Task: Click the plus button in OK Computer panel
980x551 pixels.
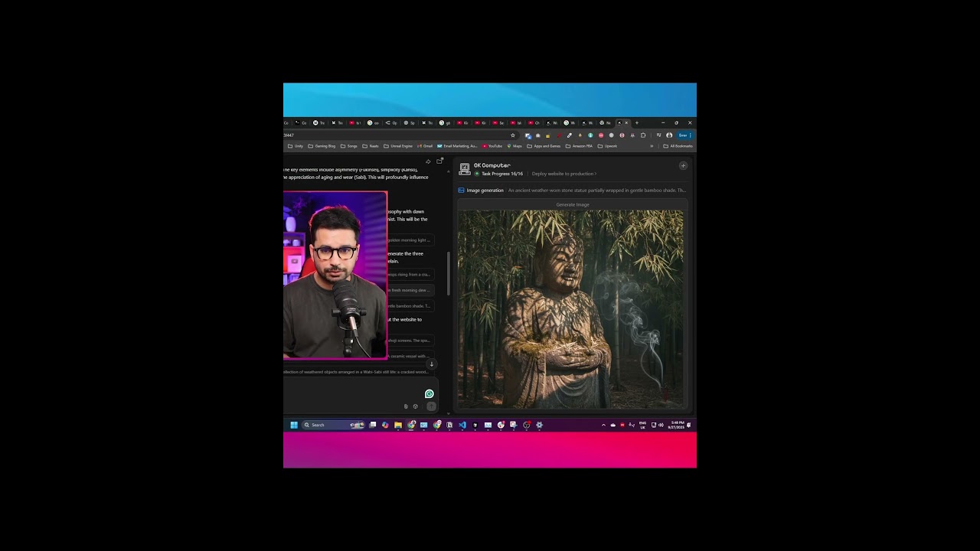Action: click(x=683, y=165)
